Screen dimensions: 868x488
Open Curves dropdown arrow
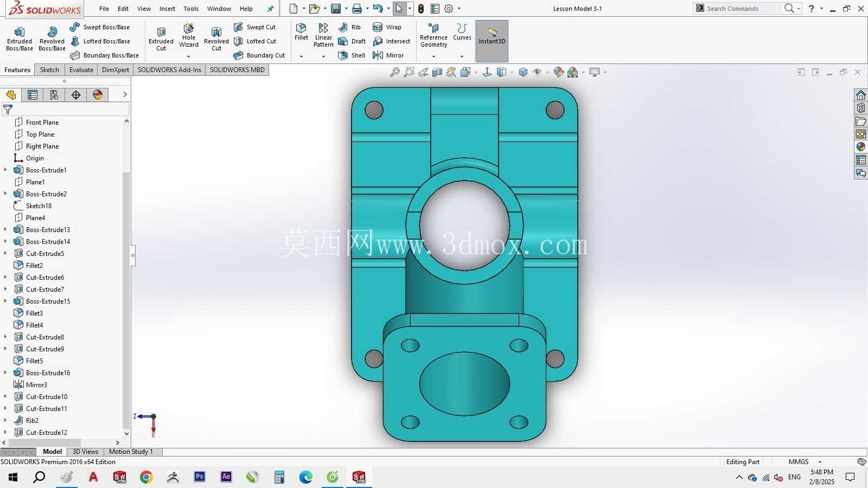pyautogui.click(x=462, y=56)
